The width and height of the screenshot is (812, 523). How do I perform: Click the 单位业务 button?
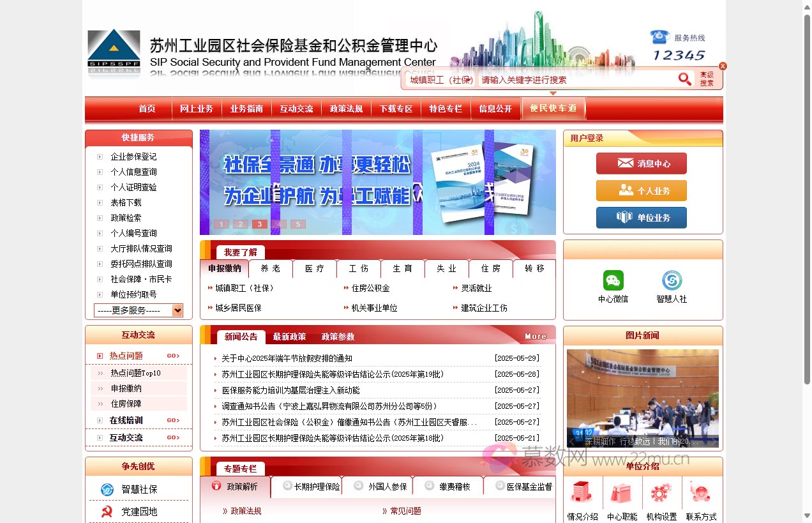coord(641,217)
